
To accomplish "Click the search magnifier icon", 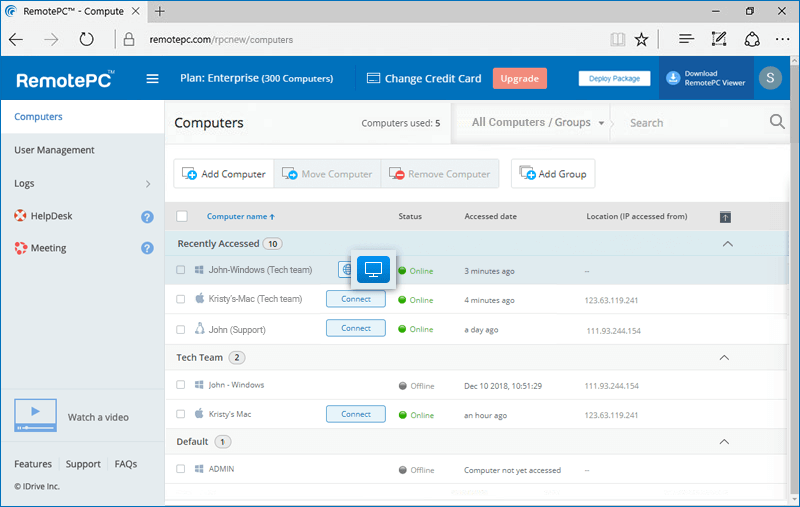I will click(777, 122).
